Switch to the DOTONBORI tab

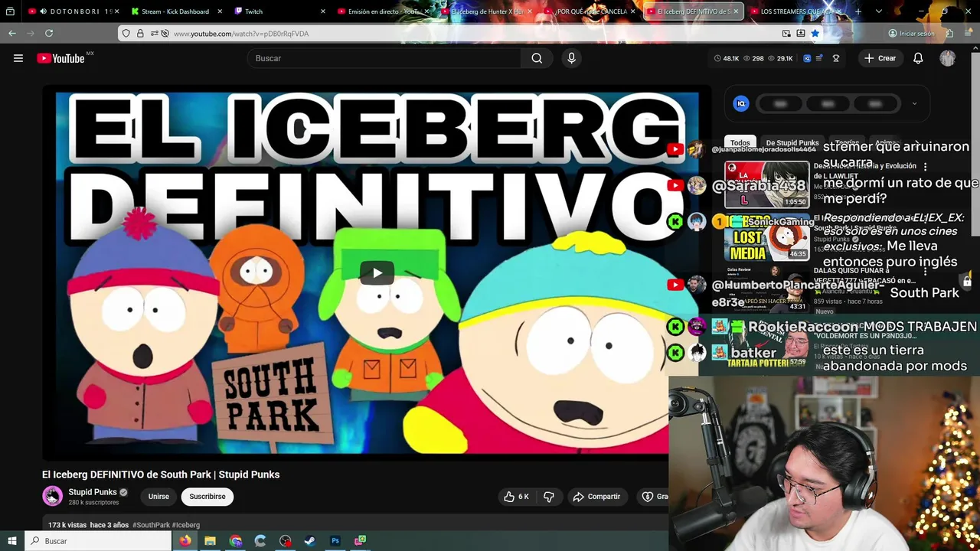tap(74, 11)
